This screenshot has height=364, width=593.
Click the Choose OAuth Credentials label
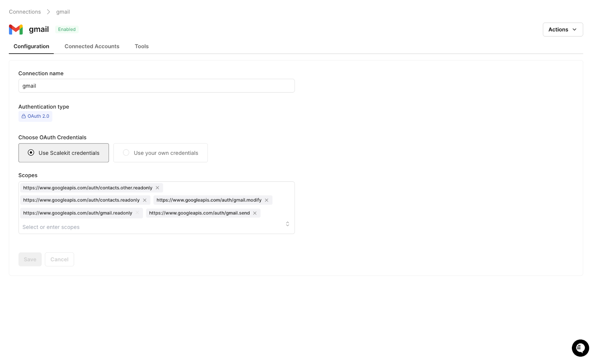point(52,137)
